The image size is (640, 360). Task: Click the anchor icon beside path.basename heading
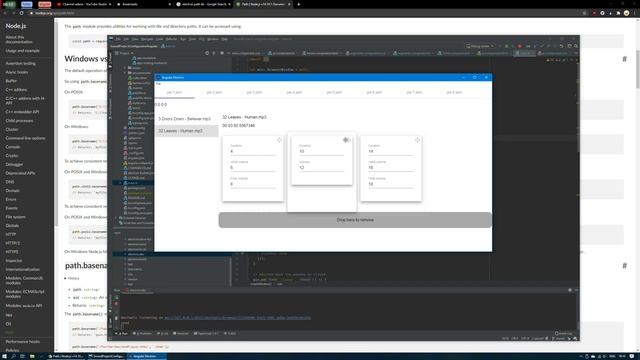click(624, 266)
